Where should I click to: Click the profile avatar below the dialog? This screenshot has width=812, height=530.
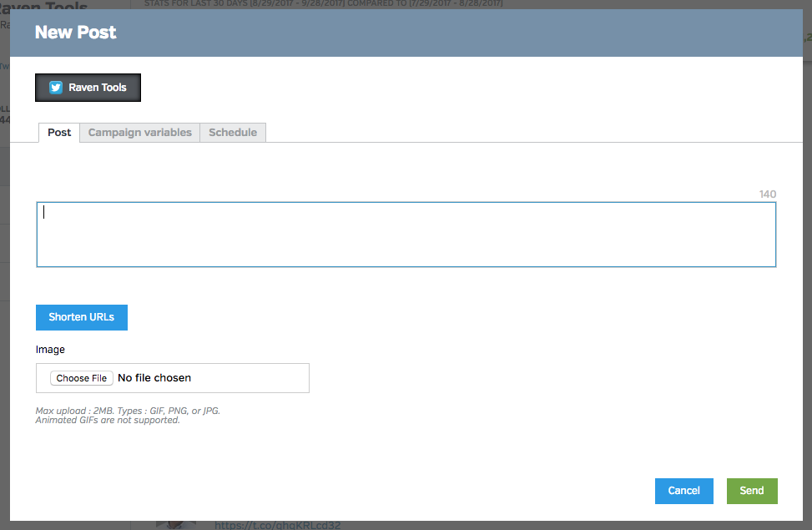176,525
